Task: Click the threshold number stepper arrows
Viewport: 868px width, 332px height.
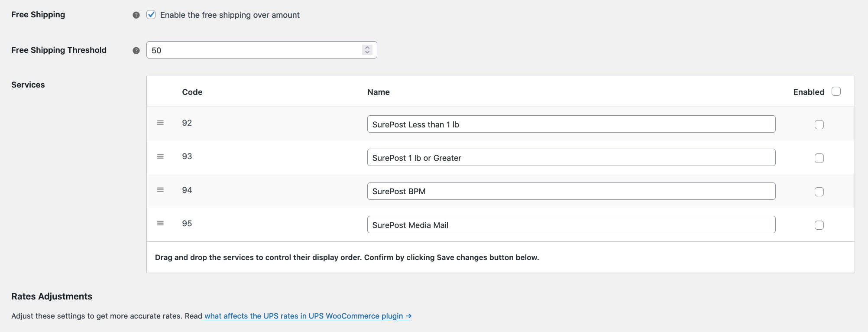Action: (x=367, y=50)
